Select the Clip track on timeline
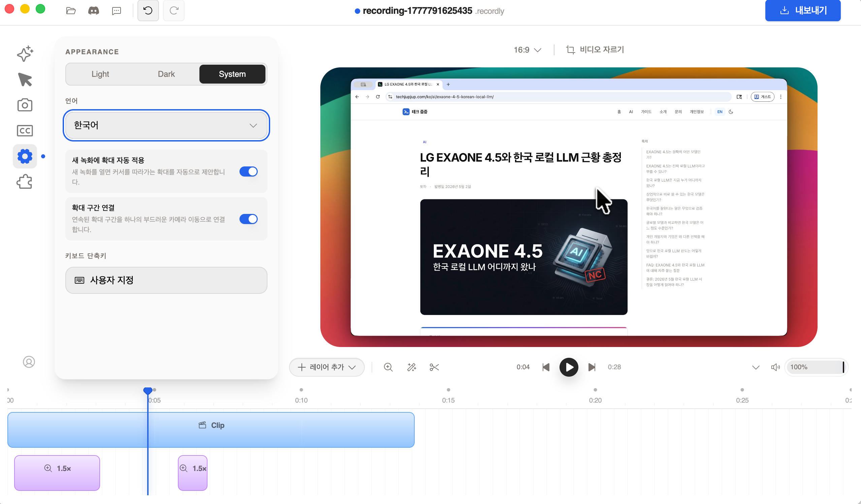 pos(211,430)
